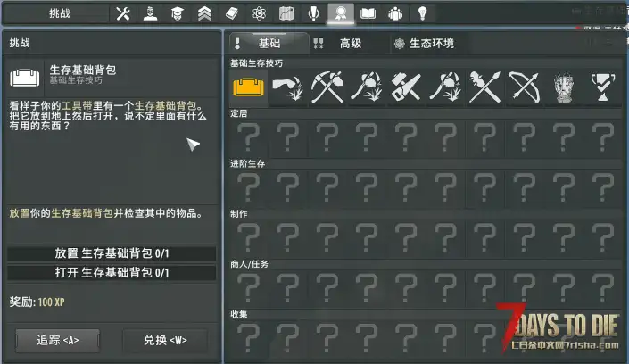629x364 pixels.
Task: Select the bow and arrow challenge icon
Action: (525, 87)
